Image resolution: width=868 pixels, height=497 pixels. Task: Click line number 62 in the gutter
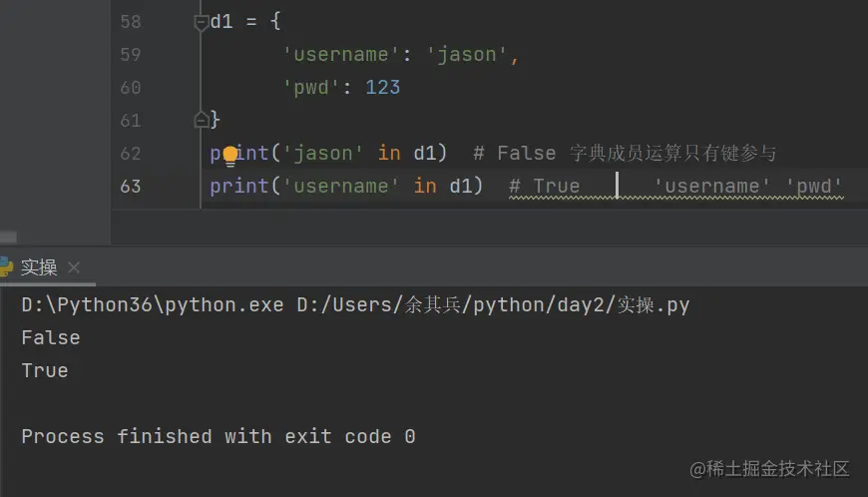(131, 154)
